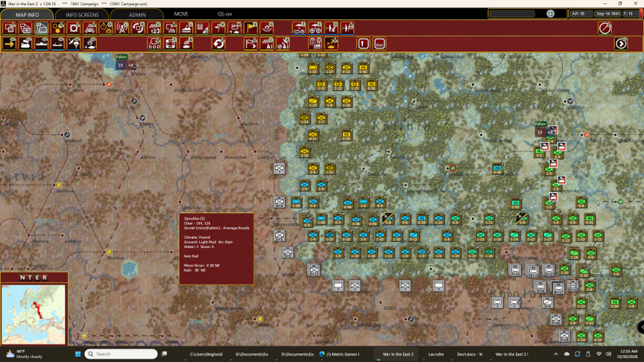Toggle the yellow flag overlay icon

pos(250,28)
